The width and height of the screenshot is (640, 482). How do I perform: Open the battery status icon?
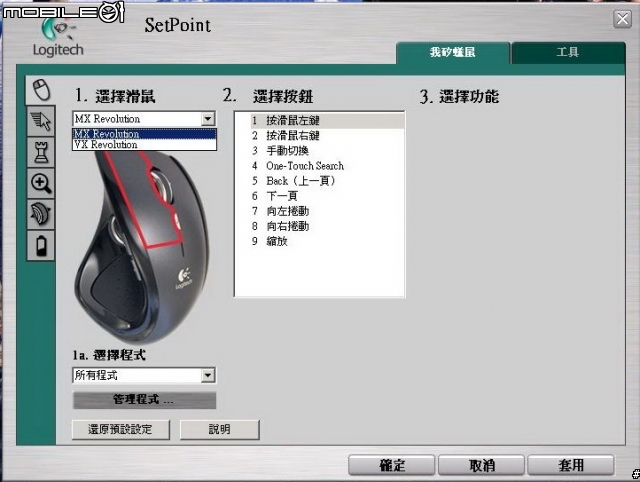[x=41, y=245]
